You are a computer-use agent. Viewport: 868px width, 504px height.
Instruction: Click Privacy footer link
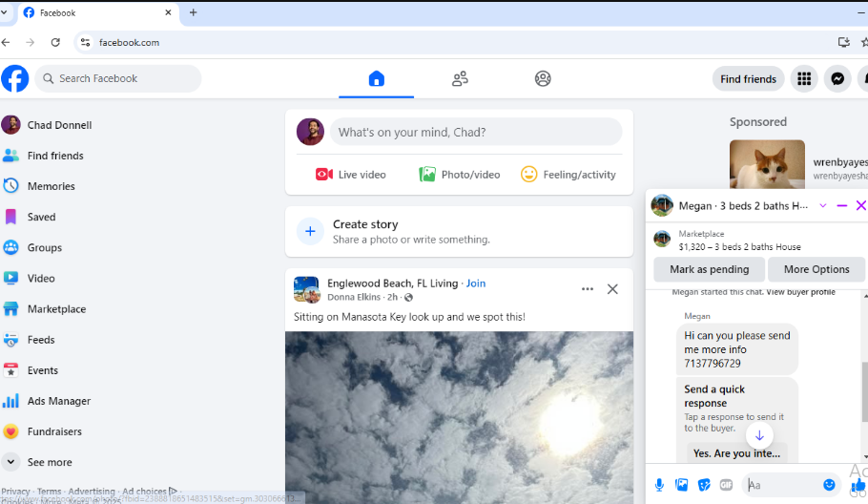click(x=15, y=492)
